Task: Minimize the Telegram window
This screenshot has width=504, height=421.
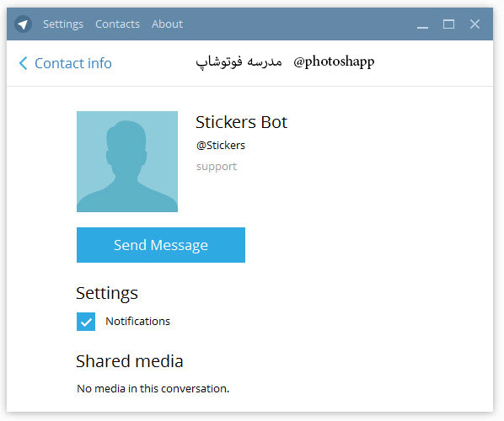Action: [x=422, y=24]
